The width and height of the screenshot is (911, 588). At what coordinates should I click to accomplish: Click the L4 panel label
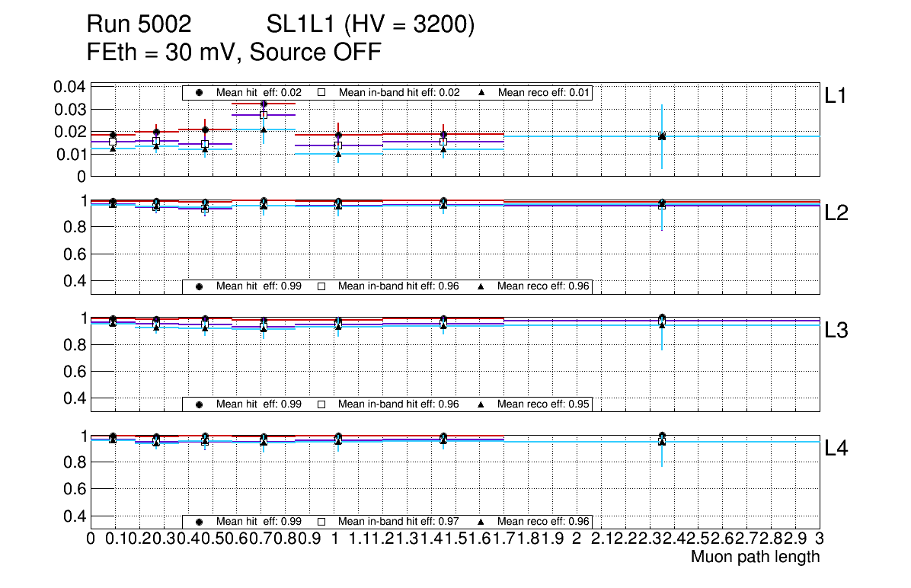coord(836,449)
